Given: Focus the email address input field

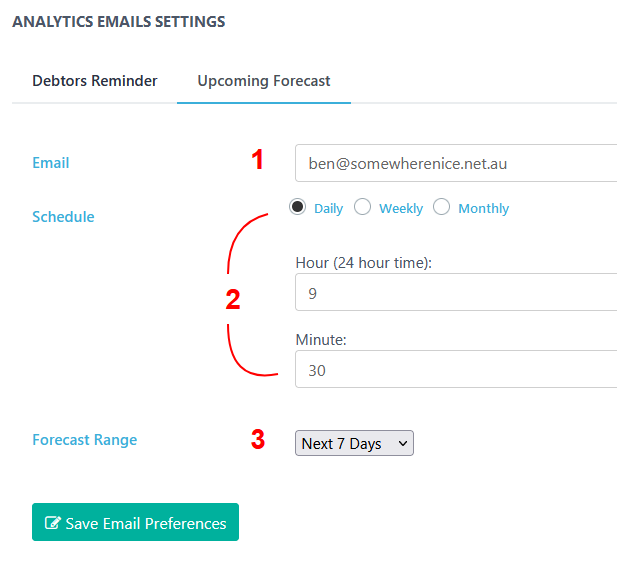Looking at the screenshot, I should click(x=456, y=163).
